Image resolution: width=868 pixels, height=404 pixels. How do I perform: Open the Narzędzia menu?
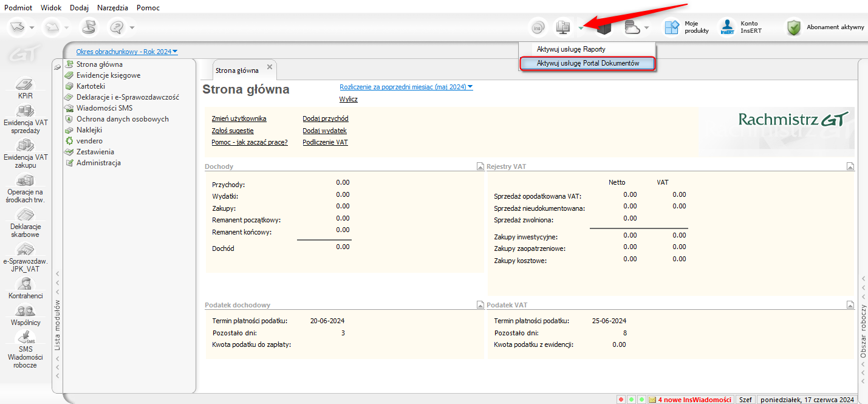[112, 8]
